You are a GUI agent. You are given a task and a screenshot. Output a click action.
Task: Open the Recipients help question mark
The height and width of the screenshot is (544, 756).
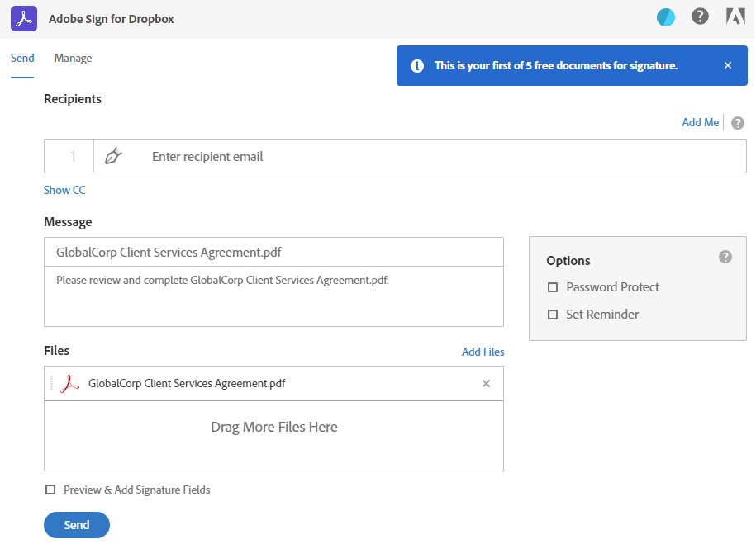click(x=737, y=123)
